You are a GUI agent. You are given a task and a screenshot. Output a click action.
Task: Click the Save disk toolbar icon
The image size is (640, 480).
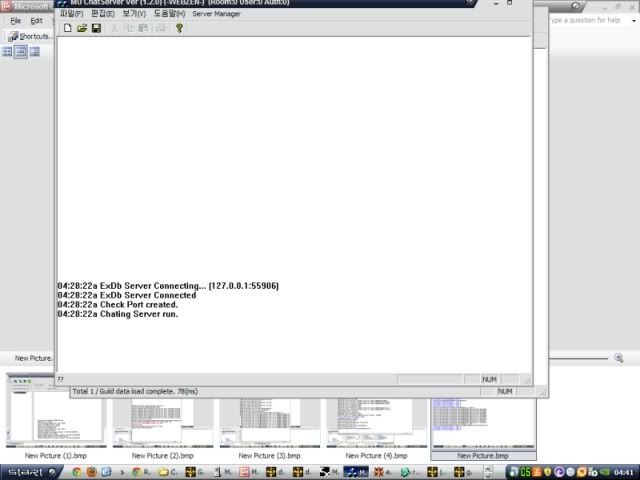coord(96,28)
